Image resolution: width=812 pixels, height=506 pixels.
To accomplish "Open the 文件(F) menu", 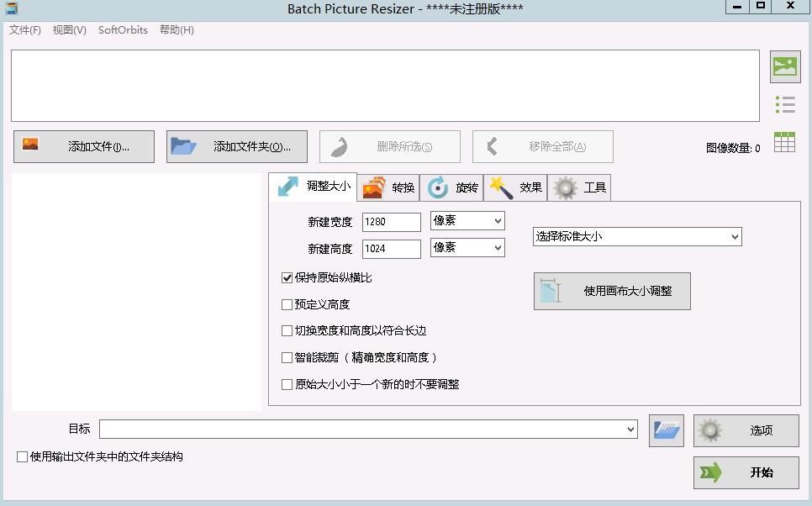I will point(25,30).
